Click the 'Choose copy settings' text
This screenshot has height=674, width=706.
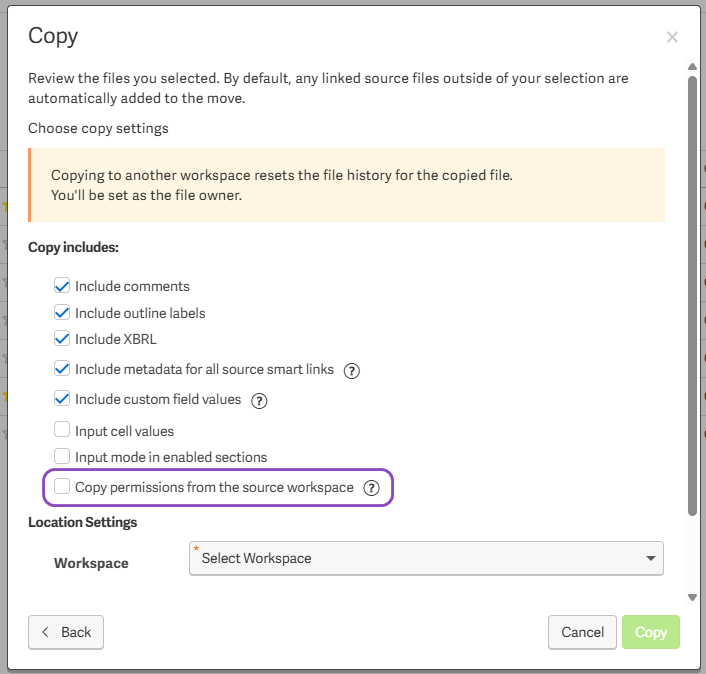(x=98, y=128)
